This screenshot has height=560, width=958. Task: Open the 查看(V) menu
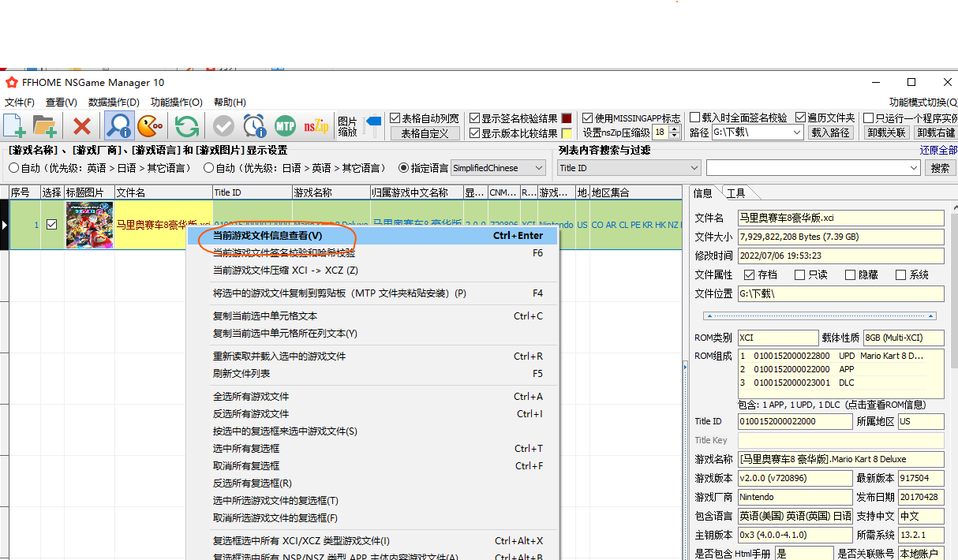(62, 103)
